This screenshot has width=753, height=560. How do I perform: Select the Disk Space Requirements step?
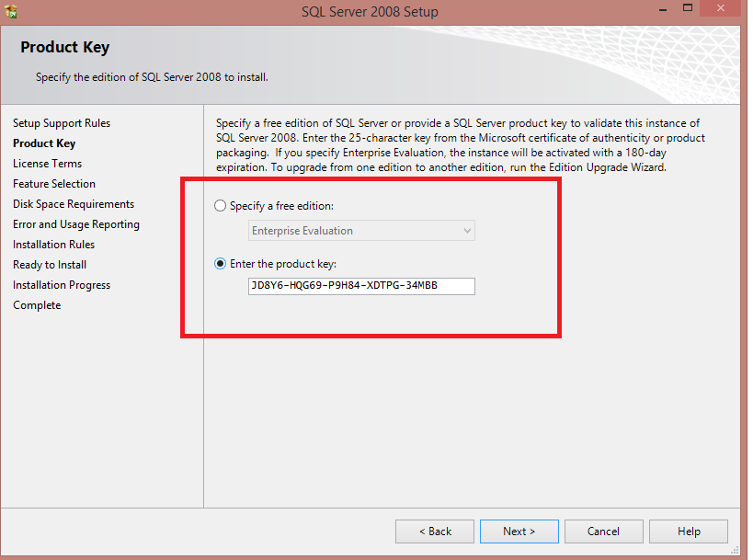coord(74,204)
